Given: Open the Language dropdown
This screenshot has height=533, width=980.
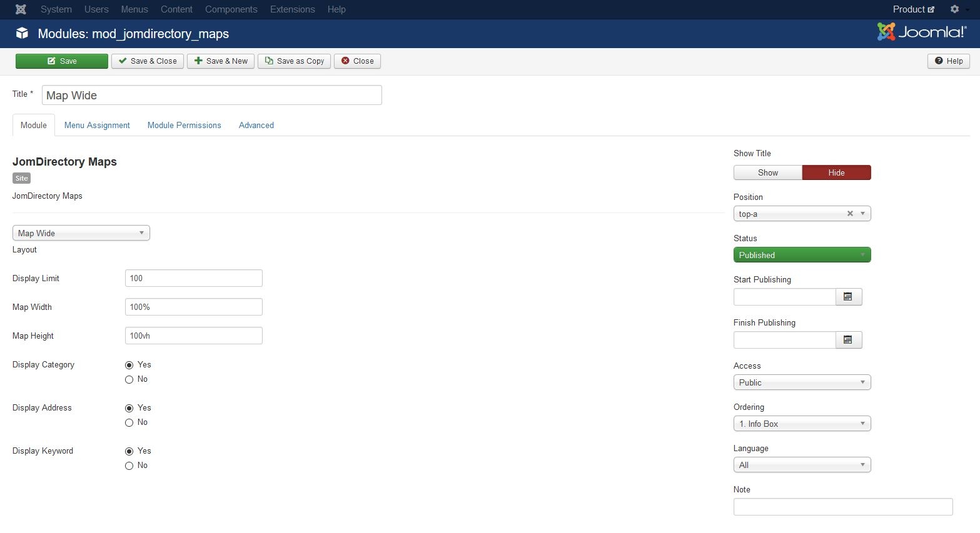Looking at the screenshot, I should coord(802,465).
